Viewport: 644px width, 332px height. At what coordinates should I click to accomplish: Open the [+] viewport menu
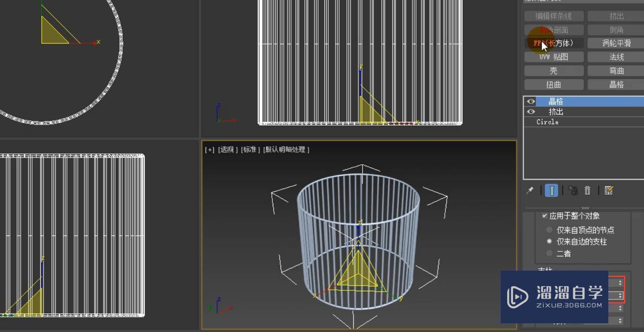tap(209, 149)
